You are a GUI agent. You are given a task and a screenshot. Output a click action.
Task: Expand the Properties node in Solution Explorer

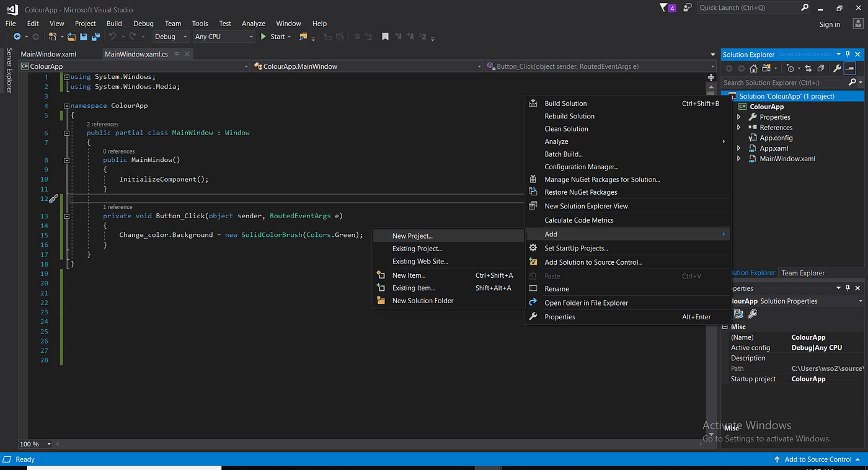click(x=738, y=117)
